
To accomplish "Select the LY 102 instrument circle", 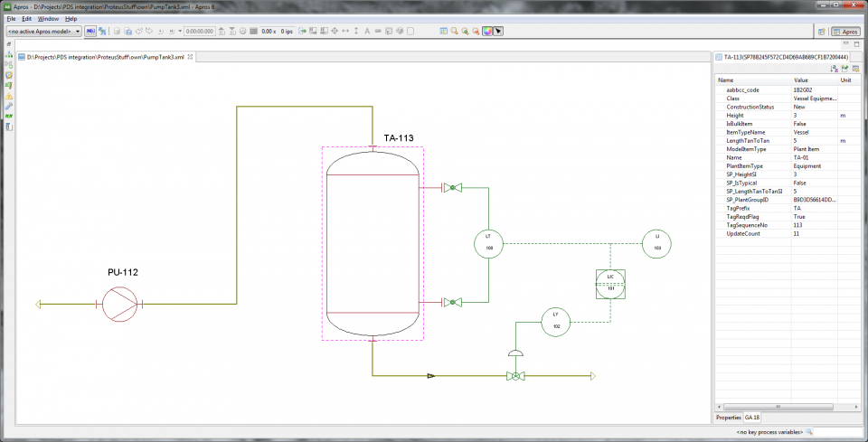I will 556,322.
